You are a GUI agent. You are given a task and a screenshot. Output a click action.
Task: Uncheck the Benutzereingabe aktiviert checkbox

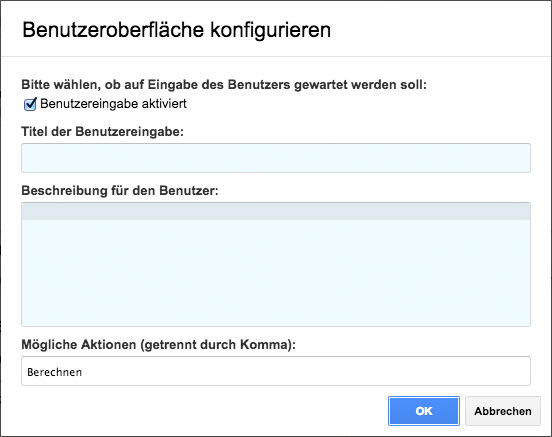(x=30, y=105)
